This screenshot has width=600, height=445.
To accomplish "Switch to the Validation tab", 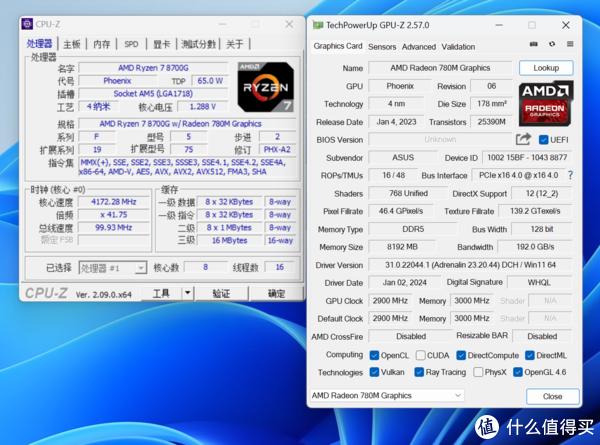I will click(458, 47).
